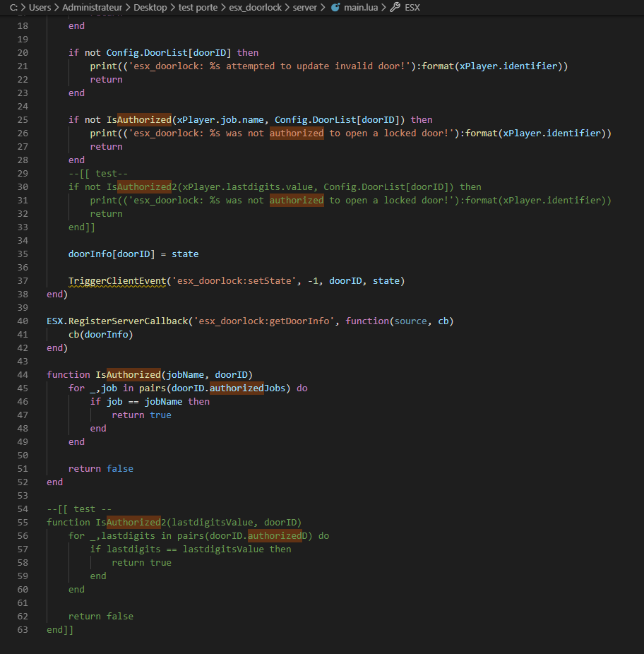Click line number 44 in gutter
The height and width of the screenshot is (654, 644).
pyautogui.click(x=23, y=374)
